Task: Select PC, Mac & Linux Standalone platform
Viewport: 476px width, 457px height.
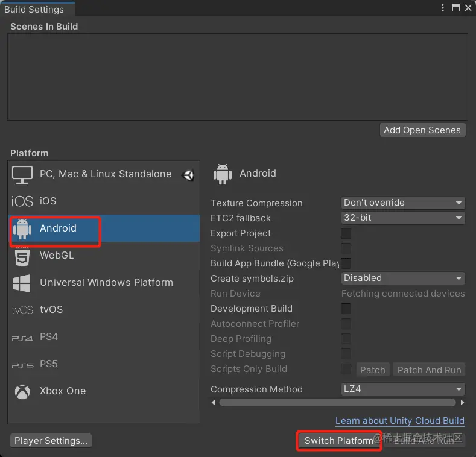Action: pyautogui.click(x=104, y=174)
